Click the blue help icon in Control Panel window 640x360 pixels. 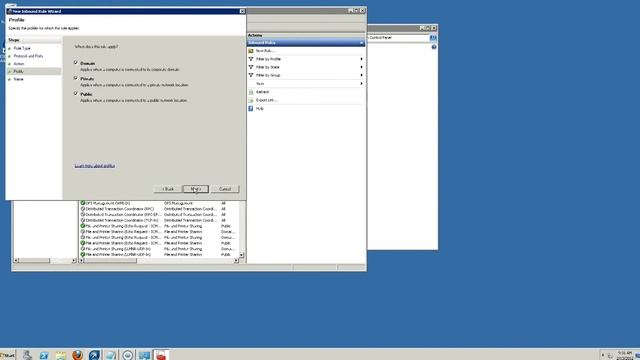pos(434,47)
